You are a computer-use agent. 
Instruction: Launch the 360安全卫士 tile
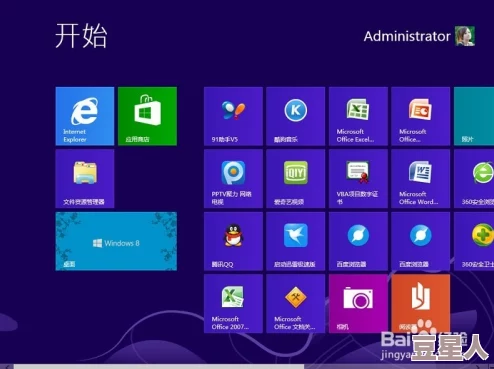click(x=474, y=241)
